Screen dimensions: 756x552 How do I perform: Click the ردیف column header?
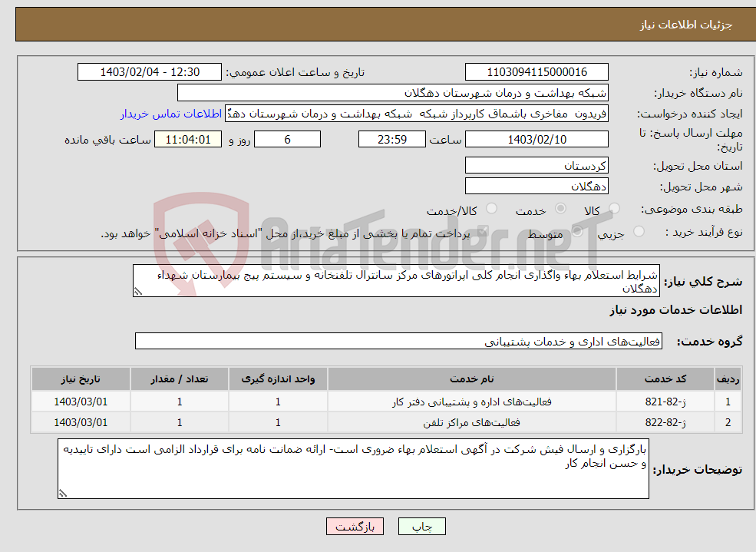728,379
